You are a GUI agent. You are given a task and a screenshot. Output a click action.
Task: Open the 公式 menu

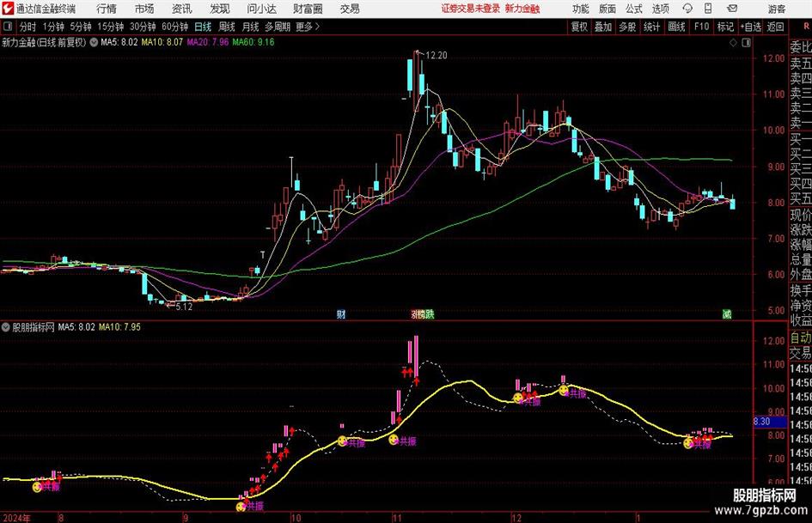[x=633, y=9]
